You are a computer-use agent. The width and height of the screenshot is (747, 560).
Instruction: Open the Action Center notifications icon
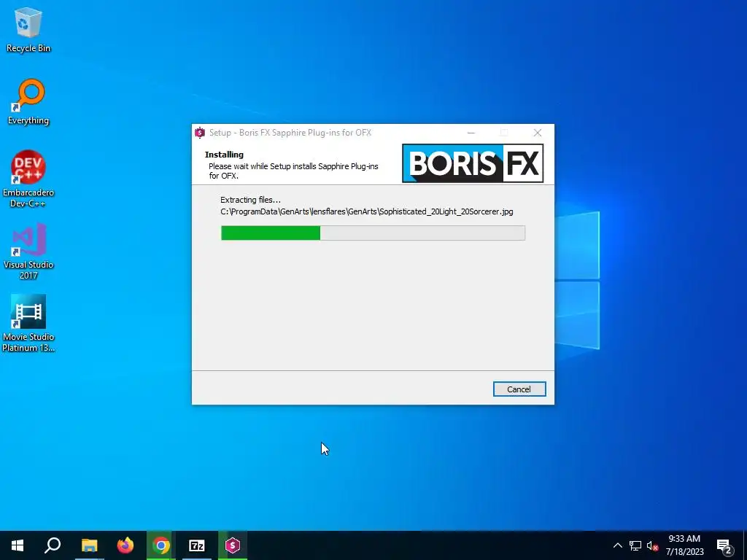point(724,545)
